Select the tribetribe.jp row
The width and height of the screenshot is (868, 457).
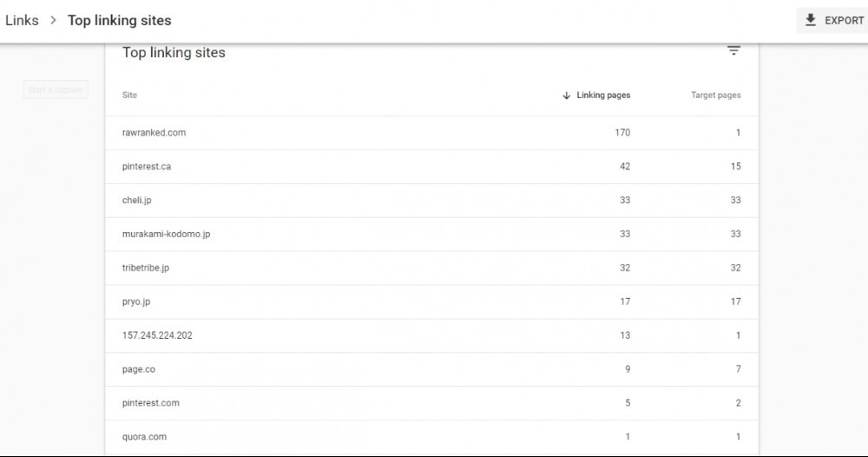[146, 268]
